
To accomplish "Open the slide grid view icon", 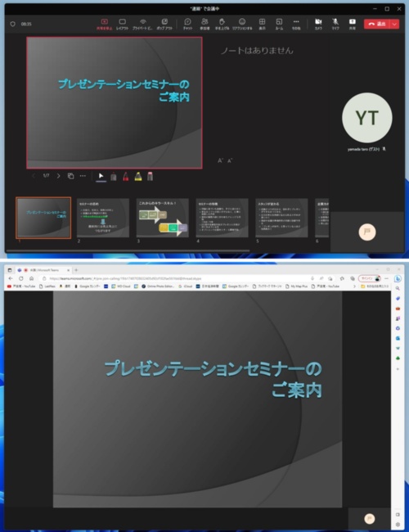I will coord(70,176).
